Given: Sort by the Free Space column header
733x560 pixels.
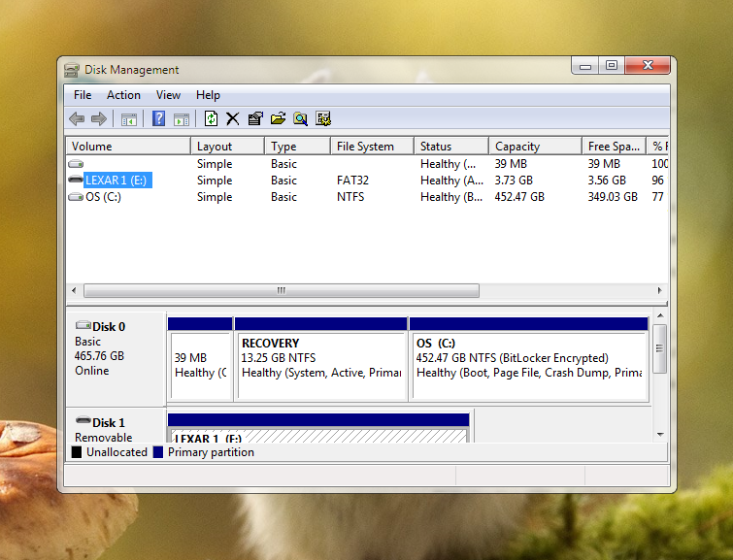Looking at the screenshot, I should [614, 146].
